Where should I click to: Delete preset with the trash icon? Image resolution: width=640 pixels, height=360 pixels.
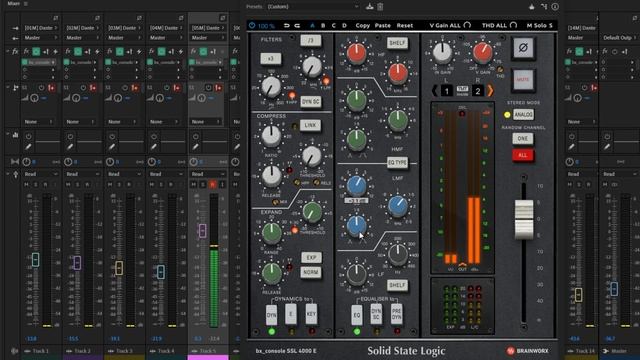pyautogui.click(x=380, y=7)
